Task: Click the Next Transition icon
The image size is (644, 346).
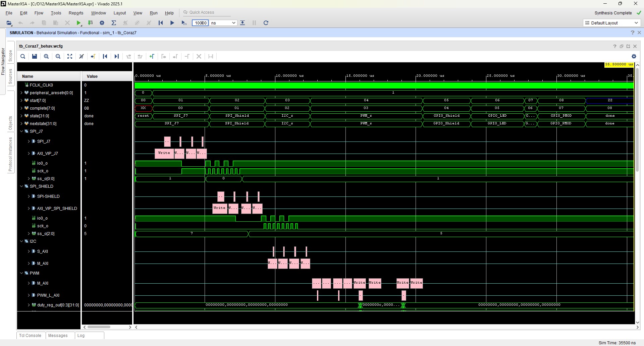Action: [140, 56]
